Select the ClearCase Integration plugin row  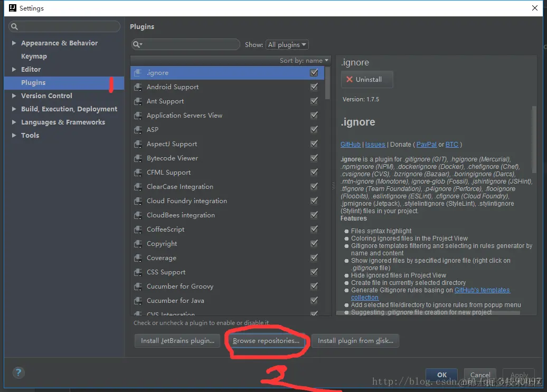click(x=228, y=187)
